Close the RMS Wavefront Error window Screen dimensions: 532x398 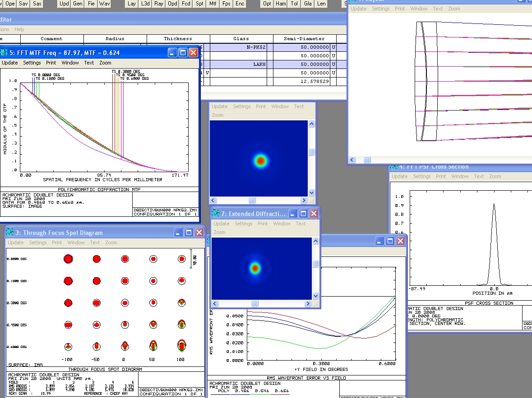point(400,241)
